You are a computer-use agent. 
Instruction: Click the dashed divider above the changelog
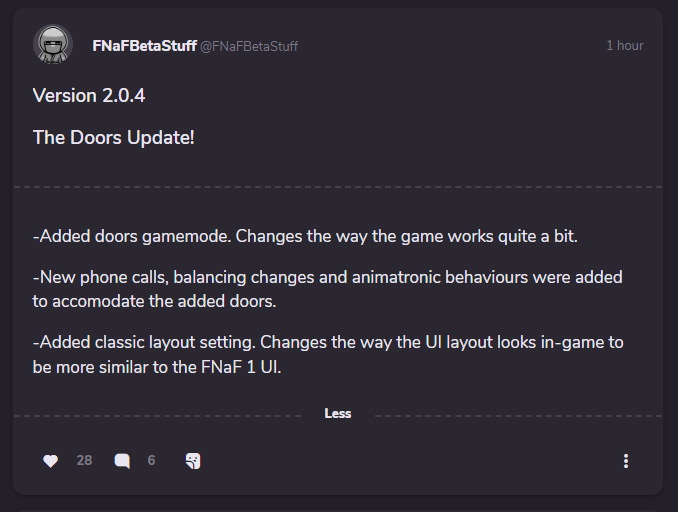click(x=338, y=187)
